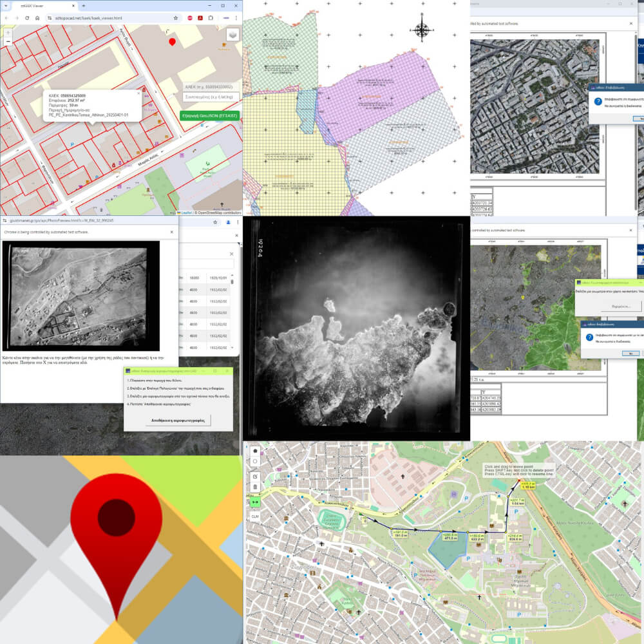The image size is (644, 644).
Task: Zoom in the KAEK map with plus button
Action: click(8, 33)
